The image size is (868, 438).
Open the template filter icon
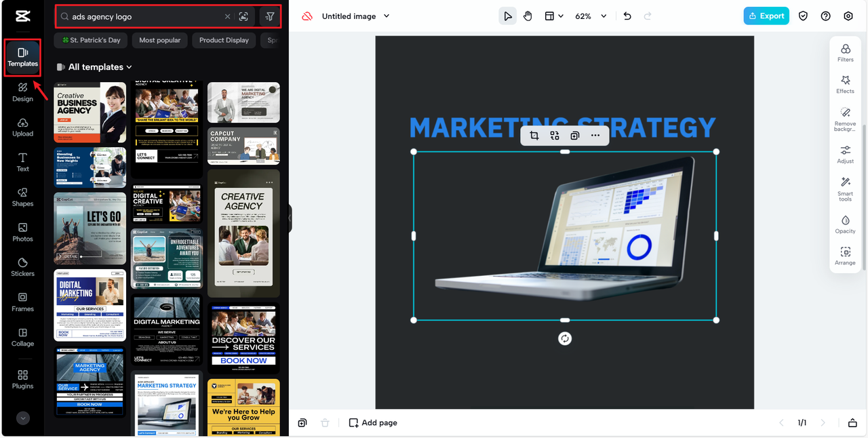(270, 16)
